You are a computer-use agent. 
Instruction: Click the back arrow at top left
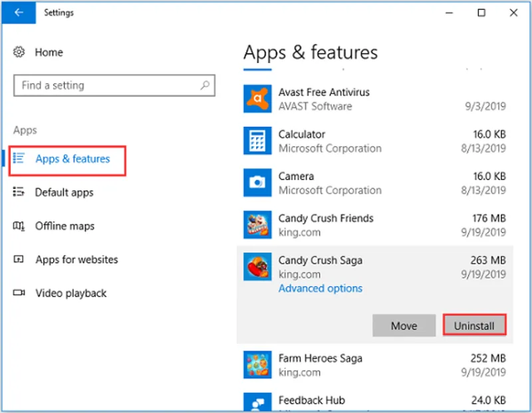(18, 12)
